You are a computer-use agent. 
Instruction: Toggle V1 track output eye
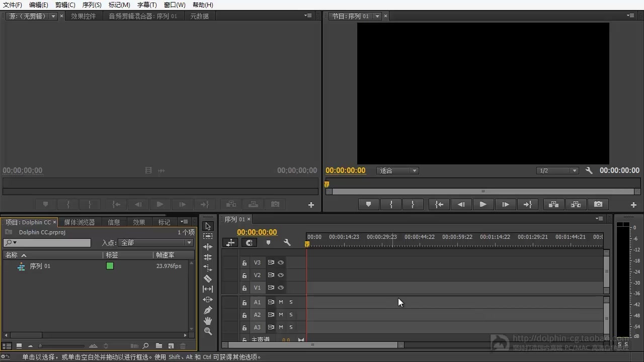pos(281,288)
